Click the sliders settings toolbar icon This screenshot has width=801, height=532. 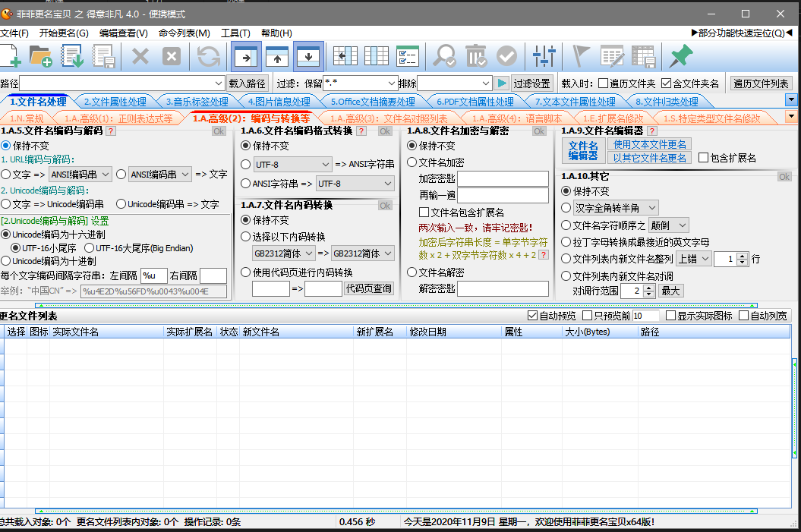[544, 56]
